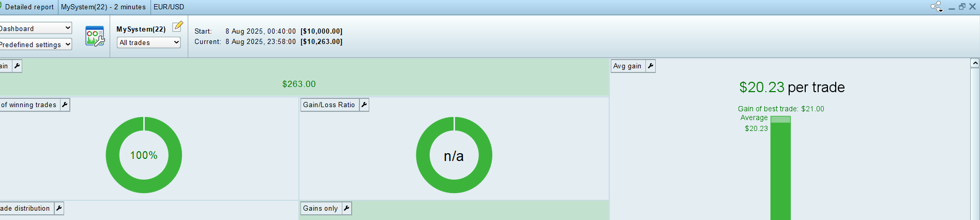Click the green average gain bar

pyautogui.click(x=780, y=171)
